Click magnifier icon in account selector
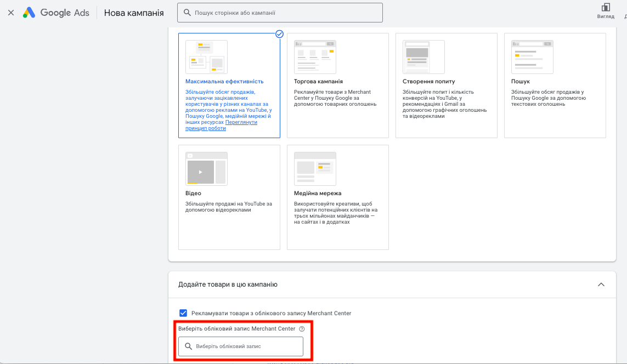The image size is (627, 364). 188,346
